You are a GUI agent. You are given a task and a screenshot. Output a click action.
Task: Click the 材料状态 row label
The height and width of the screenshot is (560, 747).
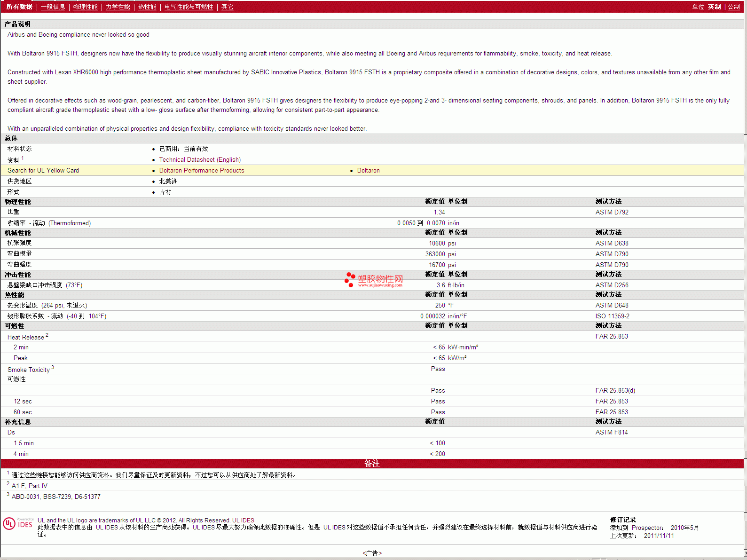19,149
